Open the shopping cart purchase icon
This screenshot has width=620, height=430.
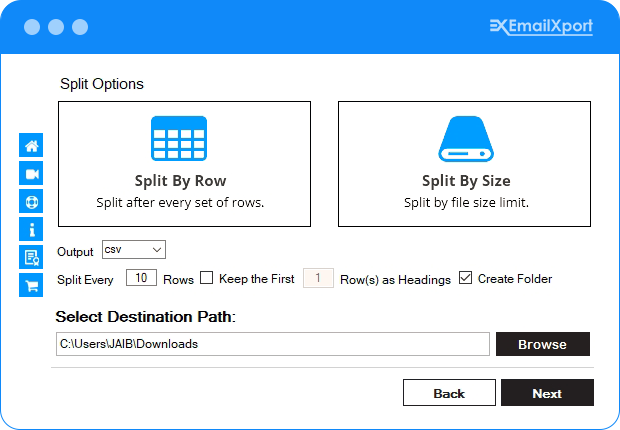click(x=31, y=285)
